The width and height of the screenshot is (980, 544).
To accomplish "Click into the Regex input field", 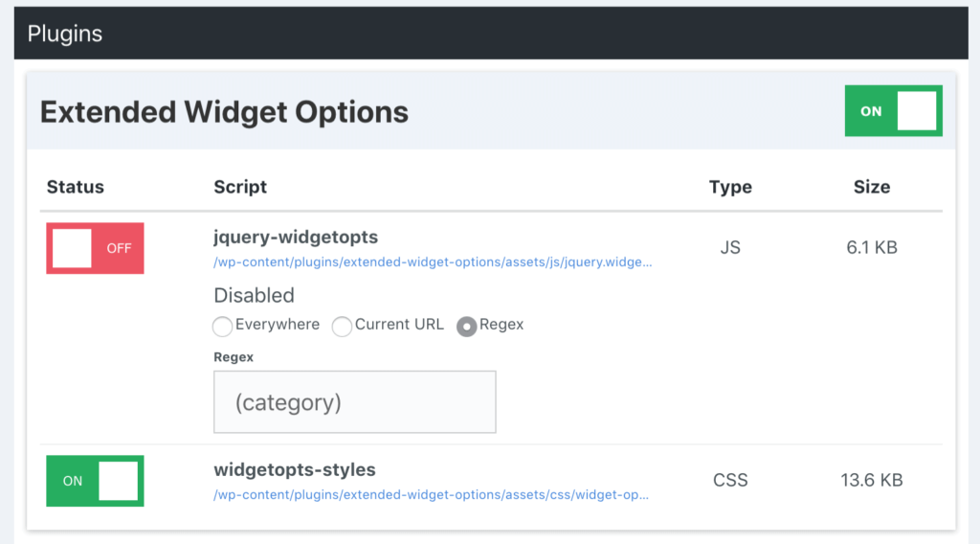I will [x=354, y=402].
